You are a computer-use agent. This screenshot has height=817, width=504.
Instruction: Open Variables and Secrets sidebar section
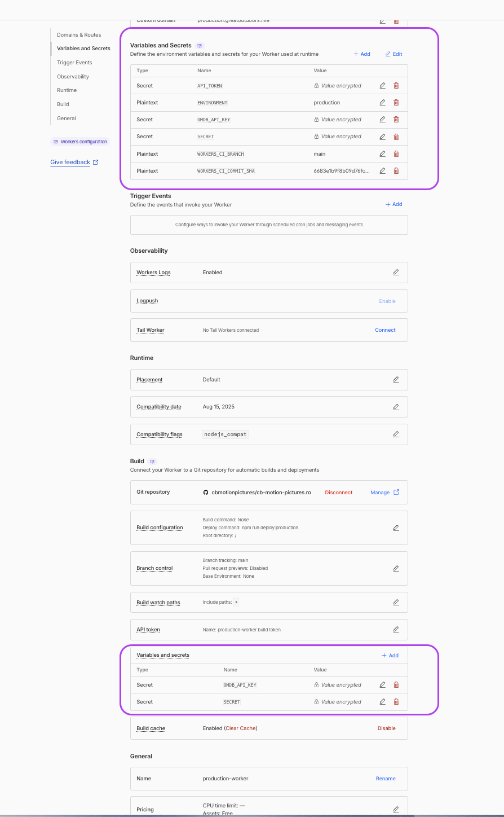tap(83, 49)
